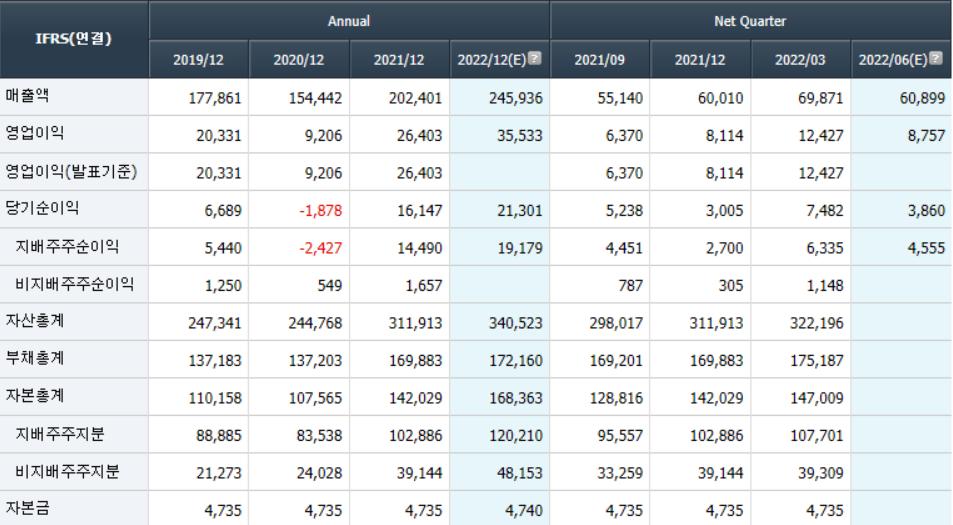This screenshot has width=953, height=525.
Task: Select the Annual header
Action: click(x=349, y=21)
